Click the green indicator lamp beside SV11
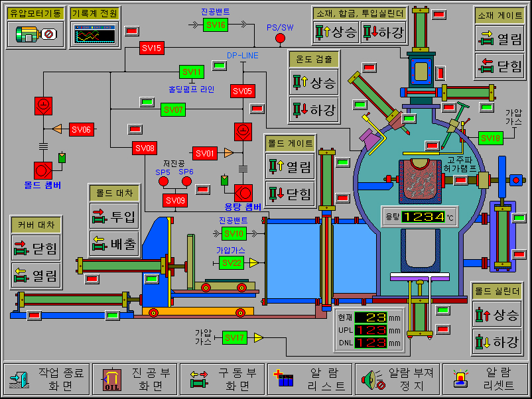Screen dimensions: 532x399 pos(219,66)
